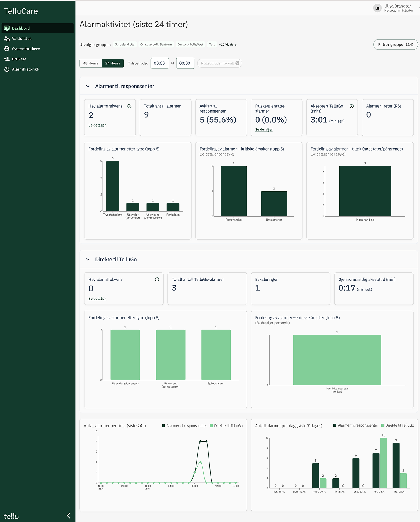Screen dimensions: 420x522
Task: Click info icon on Akseptert TelluGo card
Action: [x=351, y=106]
